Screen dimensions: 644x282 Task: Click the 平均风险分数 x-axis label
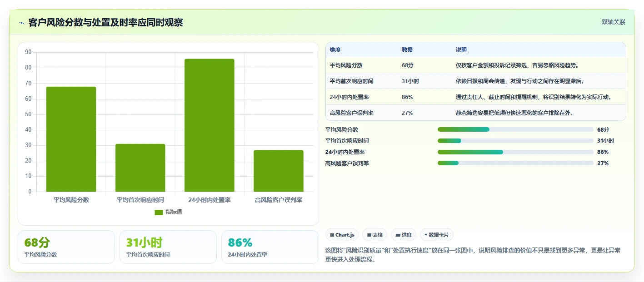[x=71, y=200]
